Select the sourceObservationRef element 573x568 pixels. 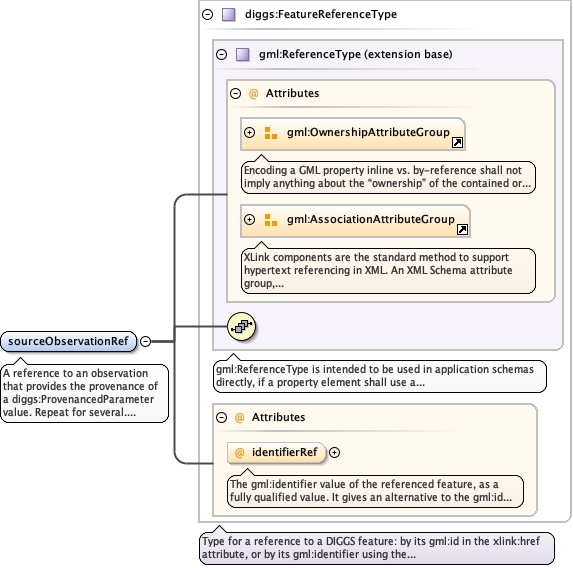[x=68, y=341]
